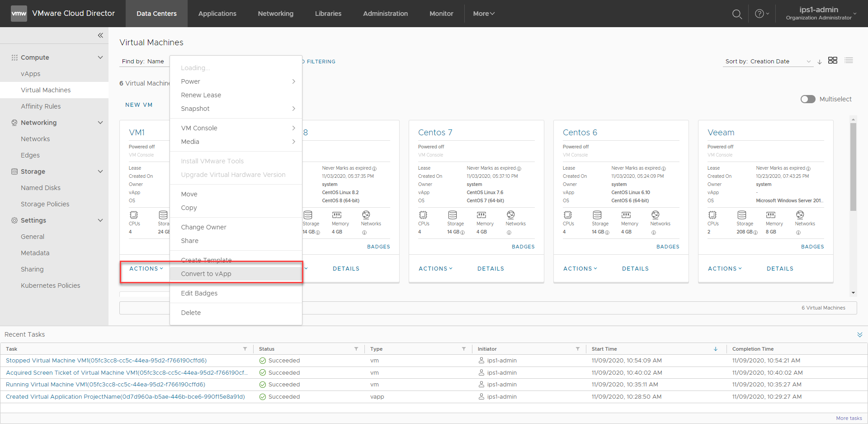Open the VM Console submenu
Image resolution: width=868 pixels, height=424 pixels.
236,128
